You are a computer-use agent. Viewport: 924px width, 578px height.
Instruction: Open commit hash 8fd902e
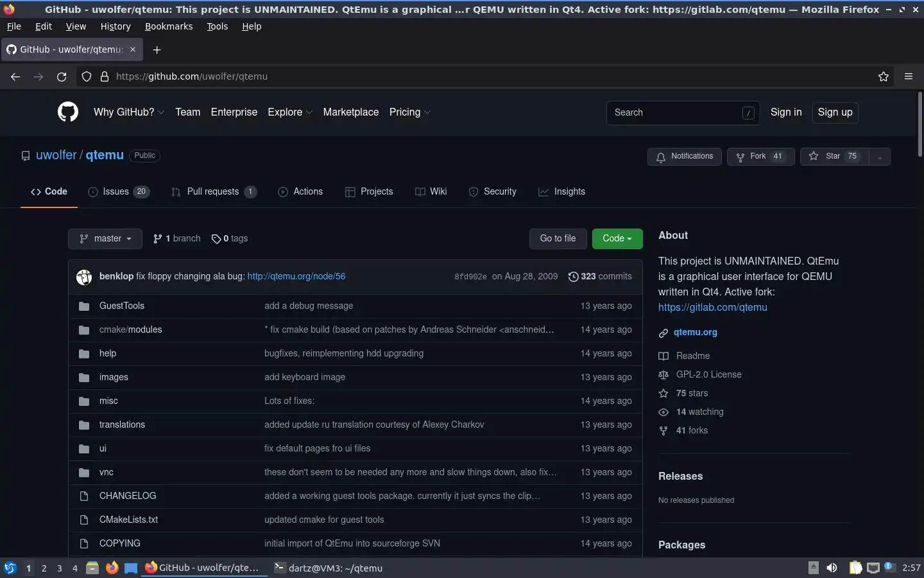(470, 277)
